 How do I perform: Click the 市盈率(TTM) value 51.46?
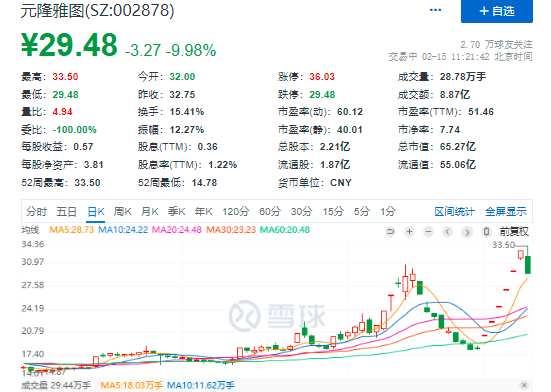pyautogui.click(x=481, y=112)
